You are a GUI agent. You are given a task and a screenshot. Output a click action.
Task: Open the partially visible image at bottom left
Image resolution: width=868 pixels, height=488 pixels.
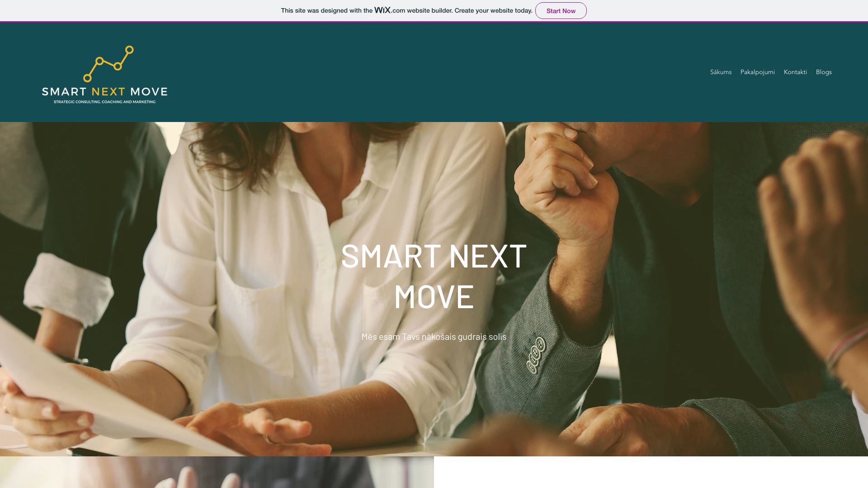pyautogui.click(x=217, y=472)
